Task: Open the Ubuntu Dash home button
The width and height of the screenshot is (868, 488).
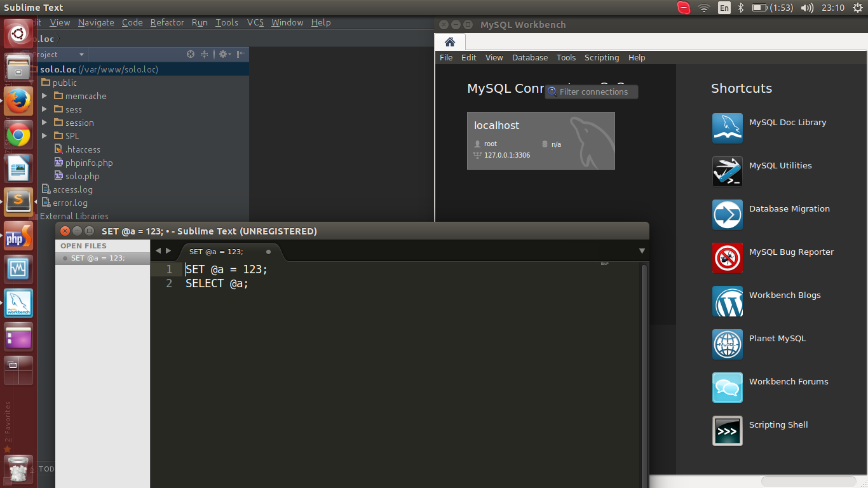Action: (x=18, y=33)
